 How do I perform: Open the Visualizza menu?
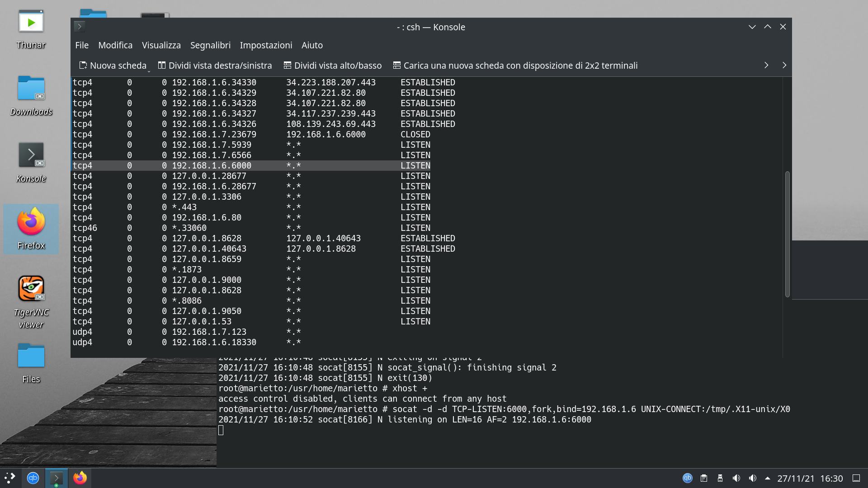[x=161, y=45]
